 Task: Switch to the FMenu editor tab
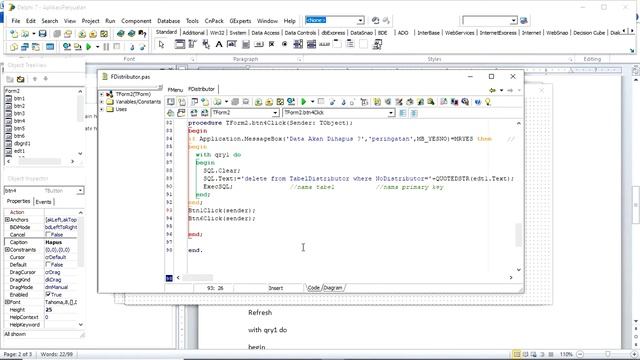click(175, 89)
